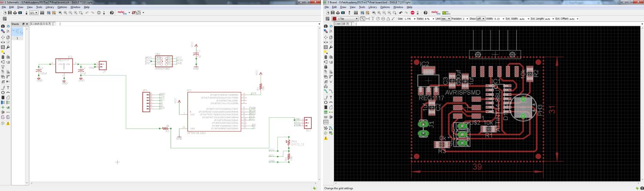Image resolution: width=644 pixels, height=191 pixels.
Task: Click Save icon in Schematic toolbar
Action: pos(9,13)
